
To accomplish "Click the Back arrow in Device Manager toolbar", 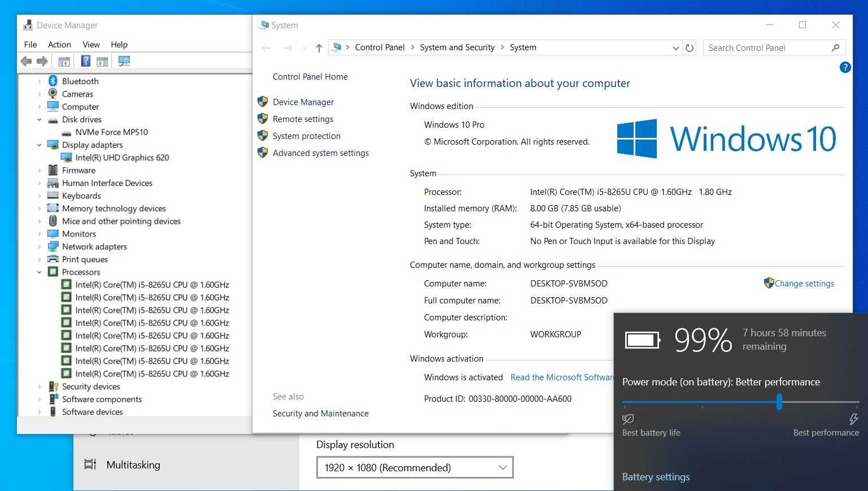I will point(26,61).
